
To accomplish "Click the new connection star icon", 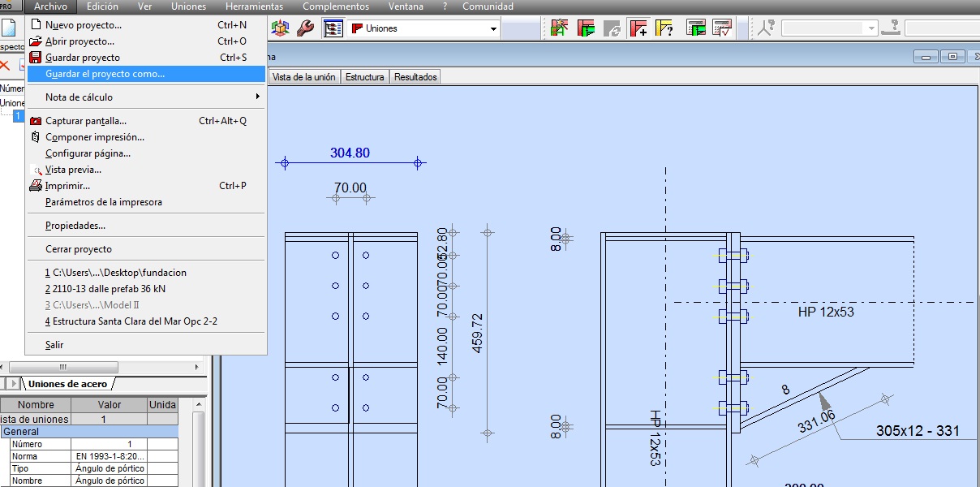I will pos(558,28).
